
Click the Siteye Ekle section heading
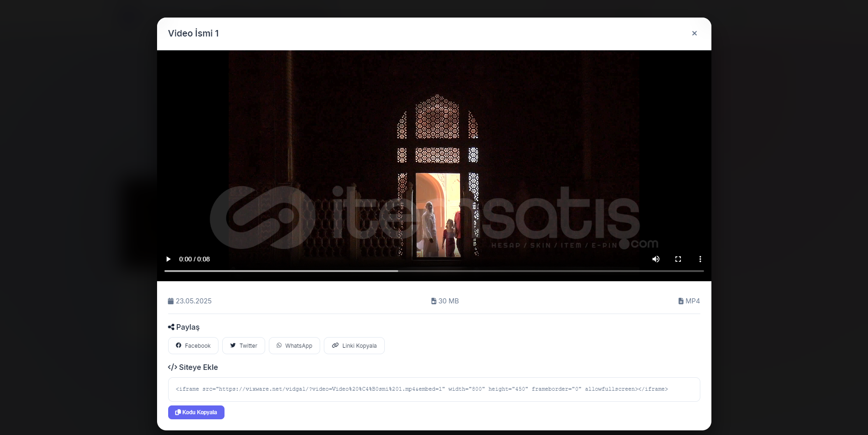193,367
